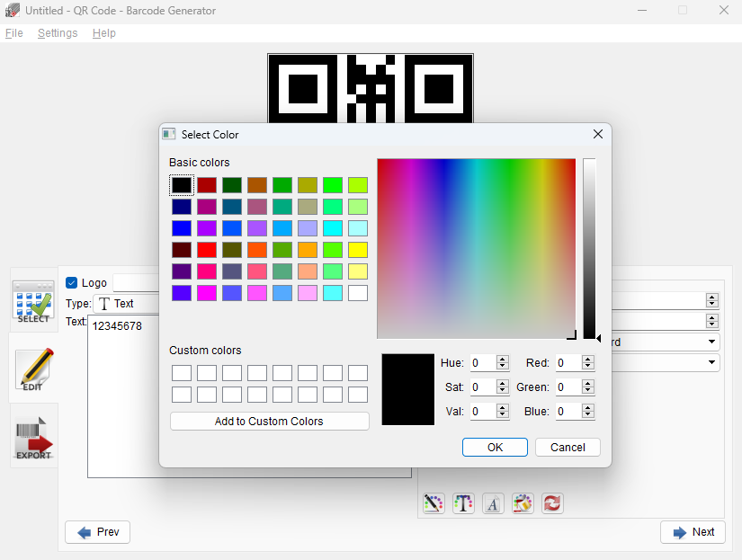Click the foreground color pencil icon
Image resolution: width=742 pixels, height=560 pixels.
[x=433, y=503]
